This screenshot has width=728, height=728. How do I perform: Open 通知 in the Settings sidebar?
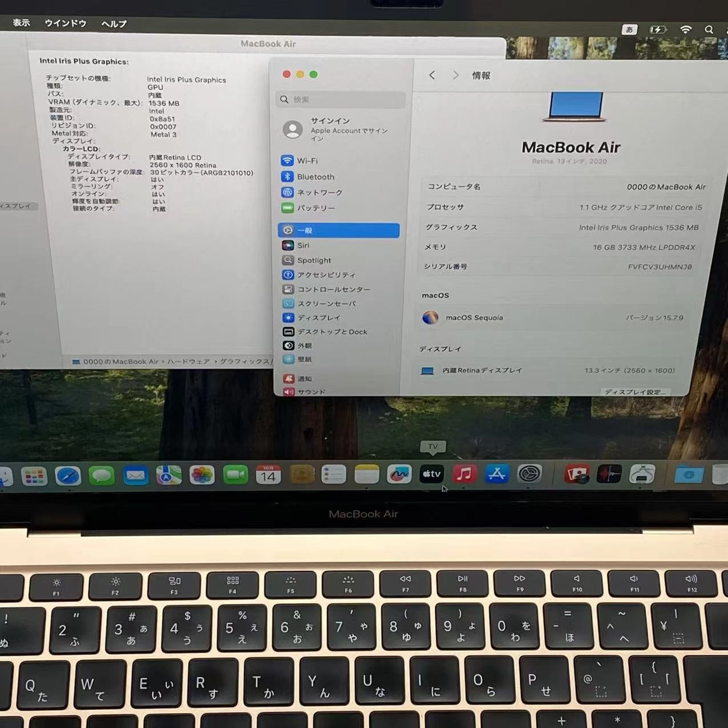click(340, 379)
